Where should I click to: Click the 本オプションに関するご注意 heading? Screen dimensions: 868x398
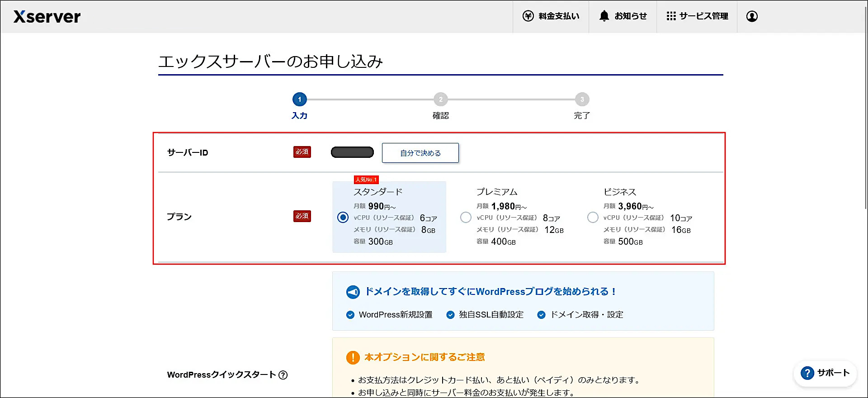(425, 357)
